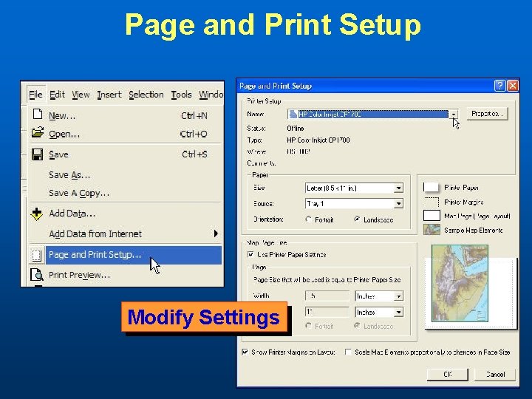
Task: Choose Add Data menu entry
Action: click(x=126, y=214)
